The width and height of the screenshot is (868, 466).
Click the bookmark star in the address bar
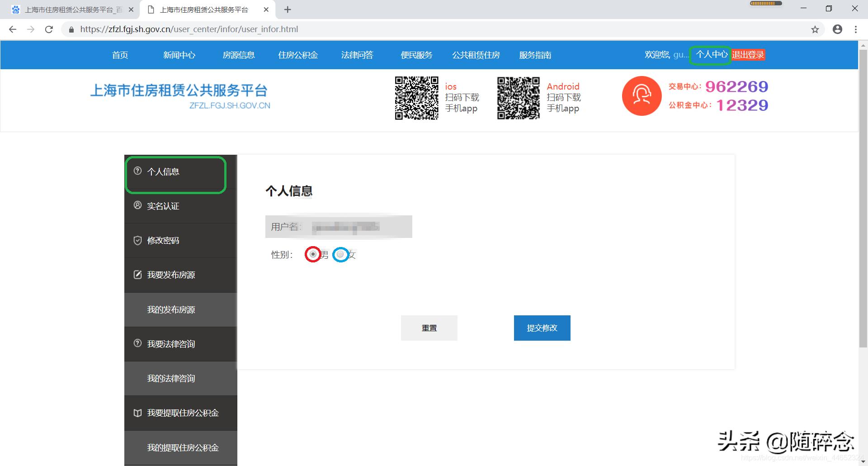pyautogui.click(x=816, y=29)
